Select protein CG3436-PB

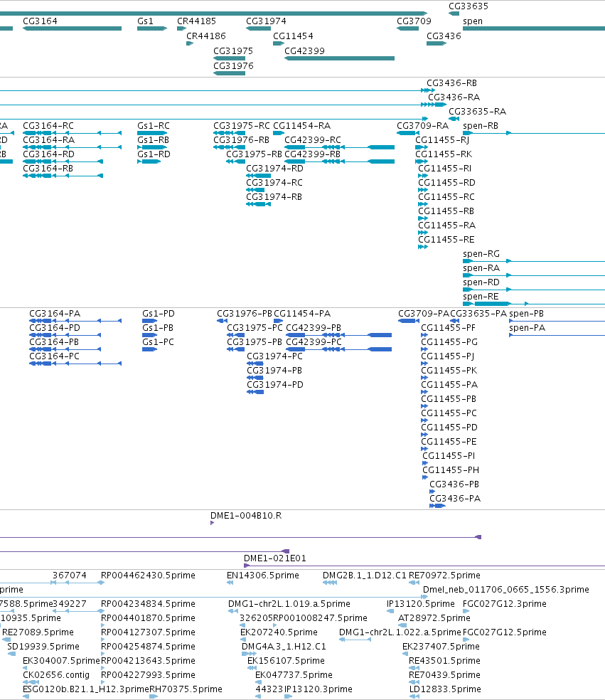click(x=454, y=484)
